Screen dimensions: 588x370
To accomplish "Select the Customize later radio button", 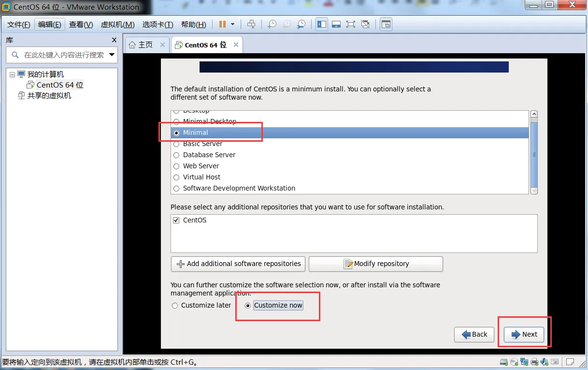I will tap(175, 306).
